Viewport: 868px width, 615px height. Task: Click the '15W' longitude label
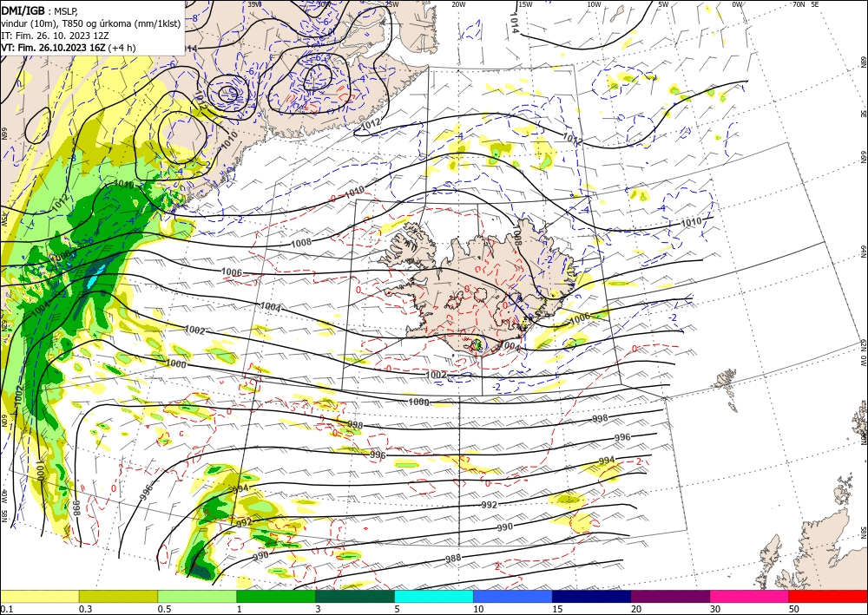point(525,4)
